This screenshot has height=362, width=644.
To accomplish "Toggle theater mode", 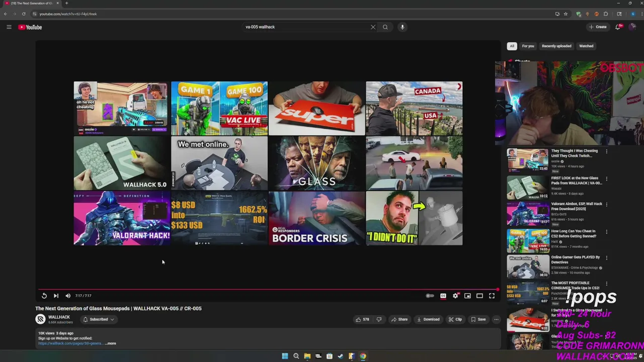I will point(479,296).
